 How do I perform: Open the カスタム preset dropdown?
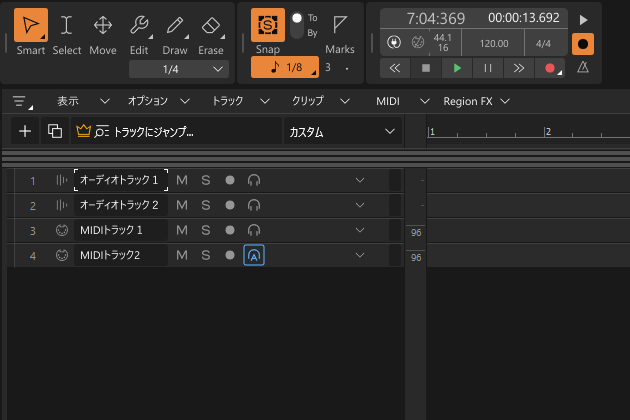pos(342,131)
